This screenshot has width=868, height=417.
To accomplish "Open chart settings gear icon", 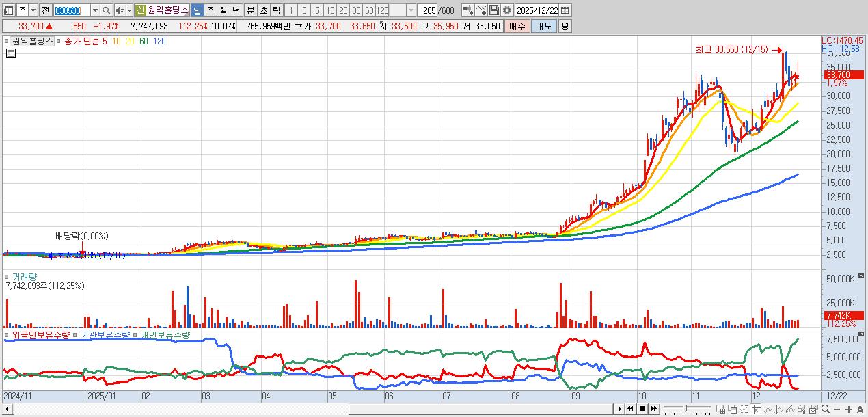I will click(x=506, y=10).
